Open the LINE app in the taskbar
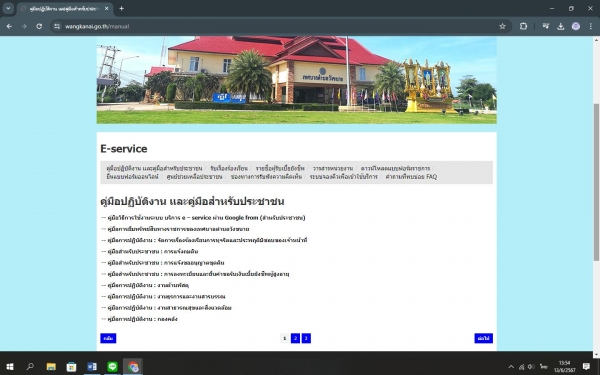Viewport: 600px width, 375px height. (112, 367)
